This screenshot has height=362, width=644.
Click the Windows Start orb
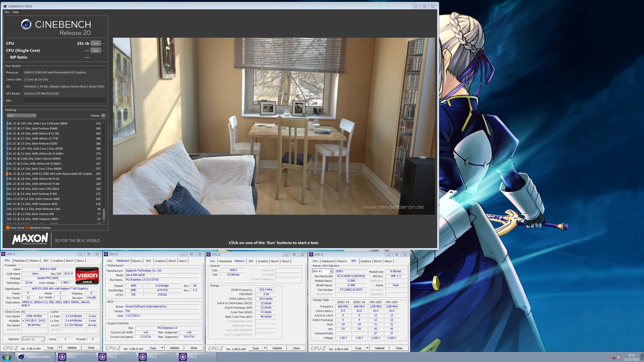(7, 357)
